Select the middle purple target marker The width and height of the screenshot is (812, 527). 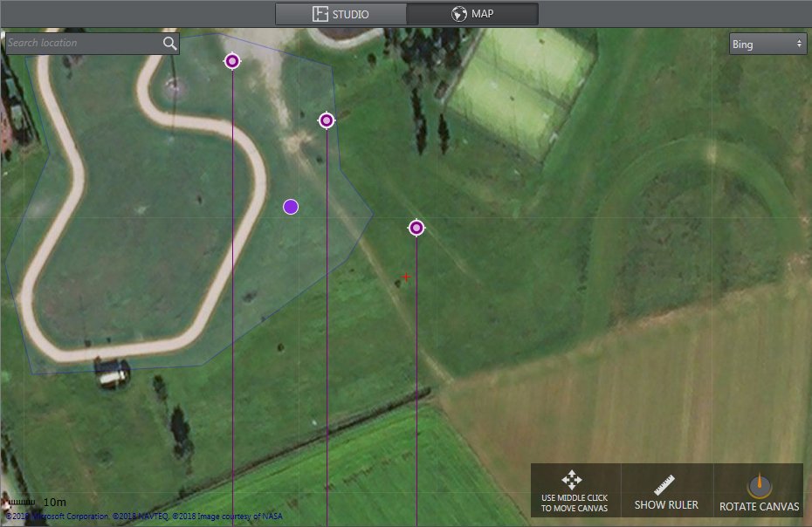pos(327,120)
